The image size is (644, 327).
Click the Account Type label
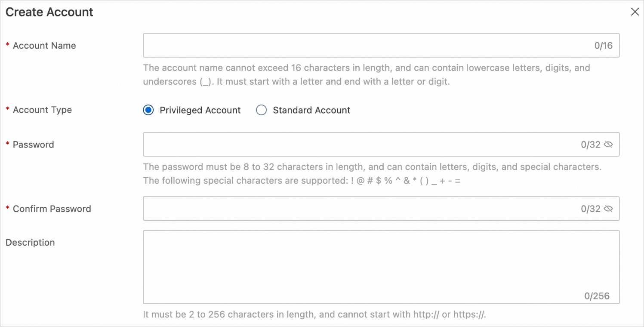42,110
